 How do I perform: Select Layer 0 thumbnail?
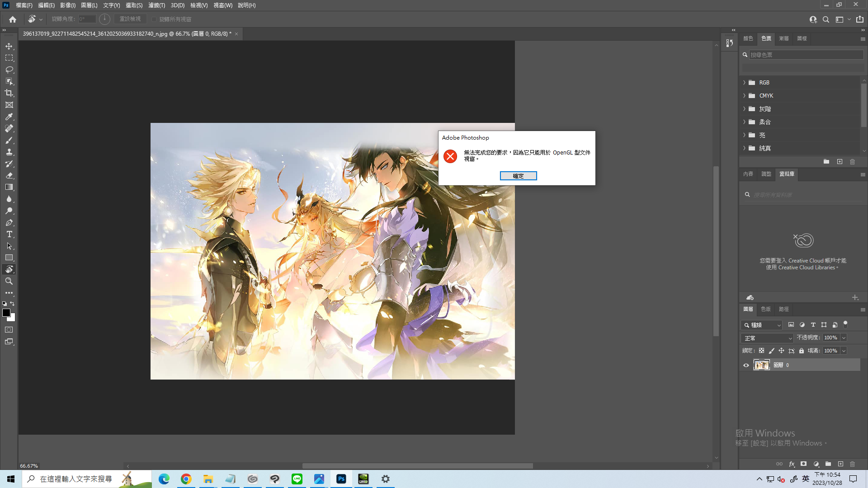pyautogui.click(x=761, y=365)
